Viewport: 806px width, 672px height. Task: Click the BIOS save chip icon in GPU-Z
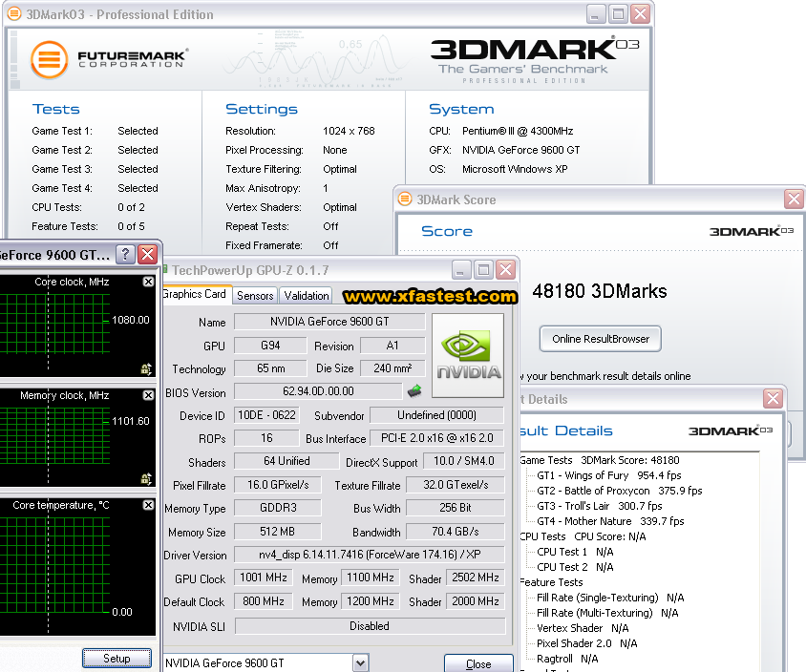pyautogui.click(x=414, y=391)
